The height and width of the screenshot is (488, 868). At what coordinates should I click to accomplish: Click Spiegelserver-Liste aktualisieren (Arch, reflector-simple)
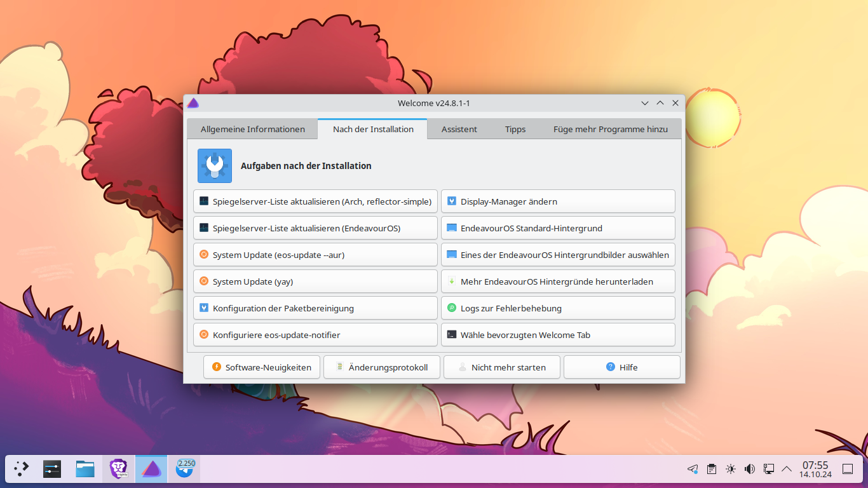(x=315, y=201)
